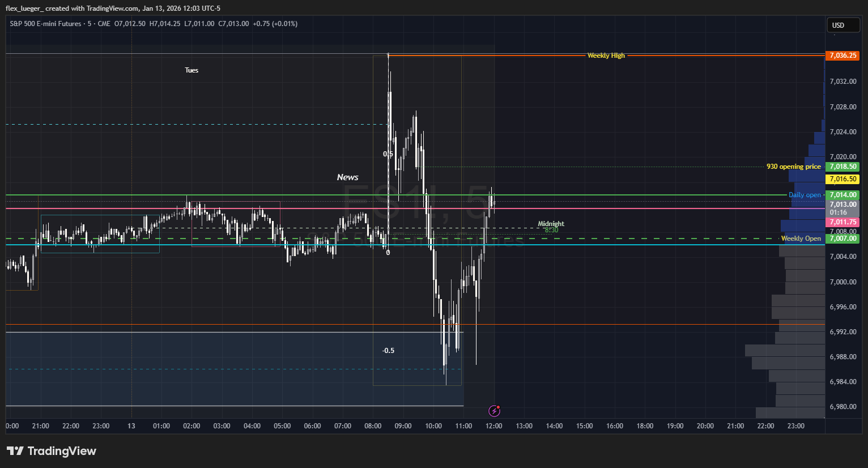This screenshot has height=468, width=868.
Task: Click the pink lightning event icon
Action: coord(494,411)
